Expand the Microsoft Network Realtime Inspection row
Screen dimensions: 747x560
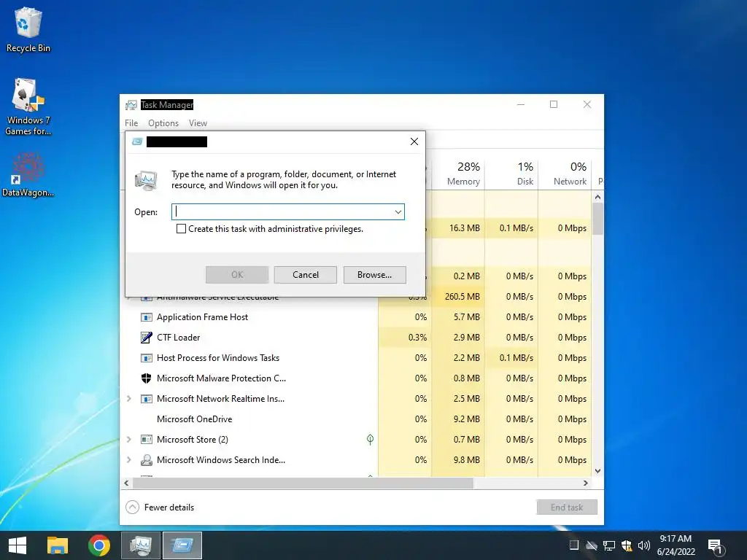[128, 399]
